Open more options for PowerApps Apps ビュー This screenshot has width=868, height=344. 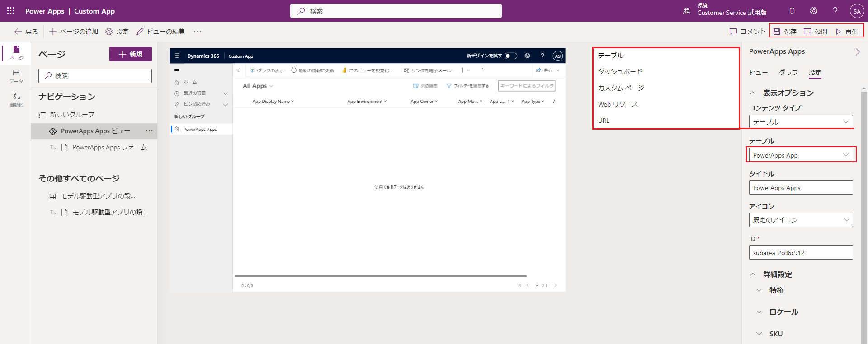149,131
